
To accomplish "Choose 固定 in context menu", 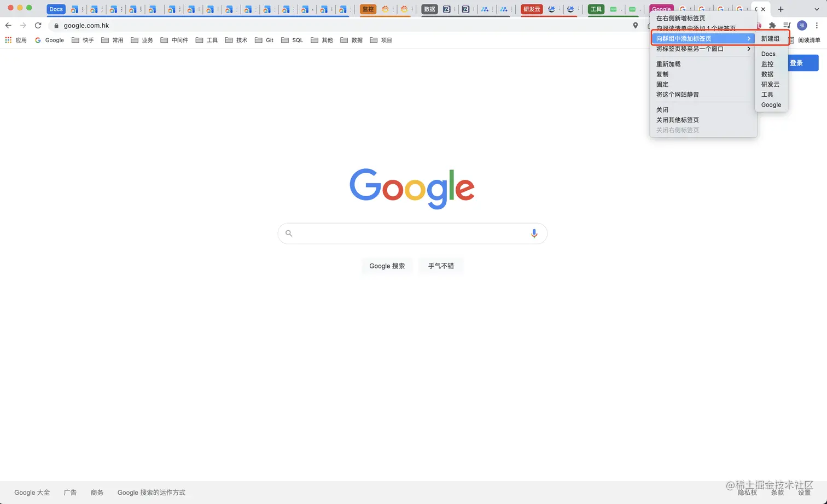I will point(703,84).
